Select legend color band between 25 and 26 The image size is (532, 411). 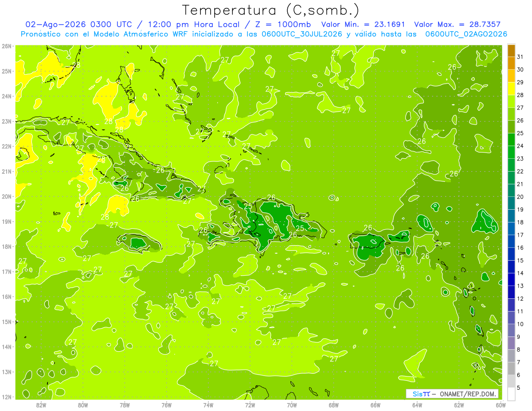[x=511, y=127]
